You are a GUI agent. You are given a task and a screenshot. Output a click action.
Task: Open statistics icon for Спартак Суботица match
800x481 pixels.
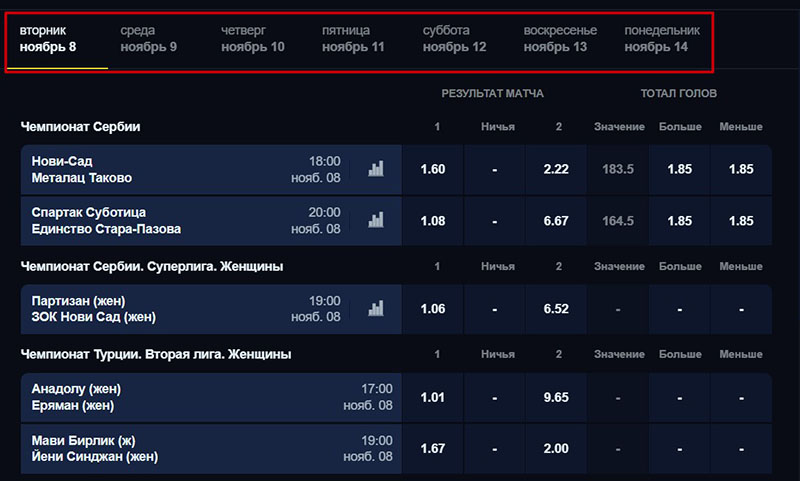pos(376,221)
